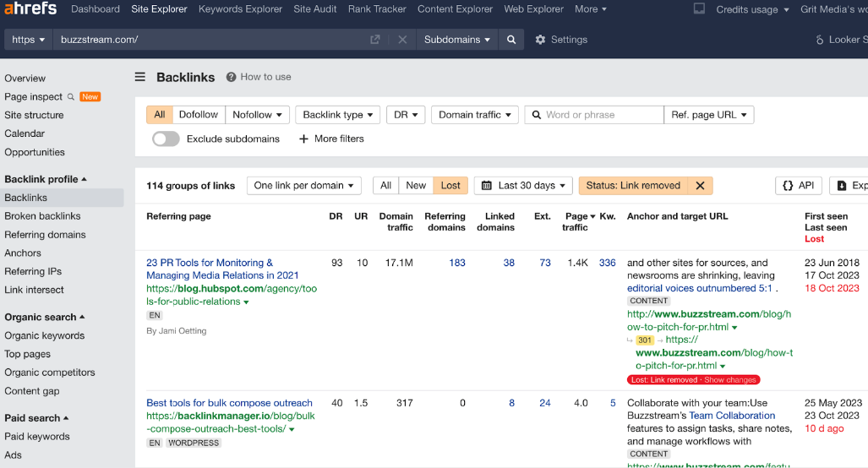The image size is (868, 468).
Task: Click the Looker Studio icon
Action: click(x=819, y=40)
